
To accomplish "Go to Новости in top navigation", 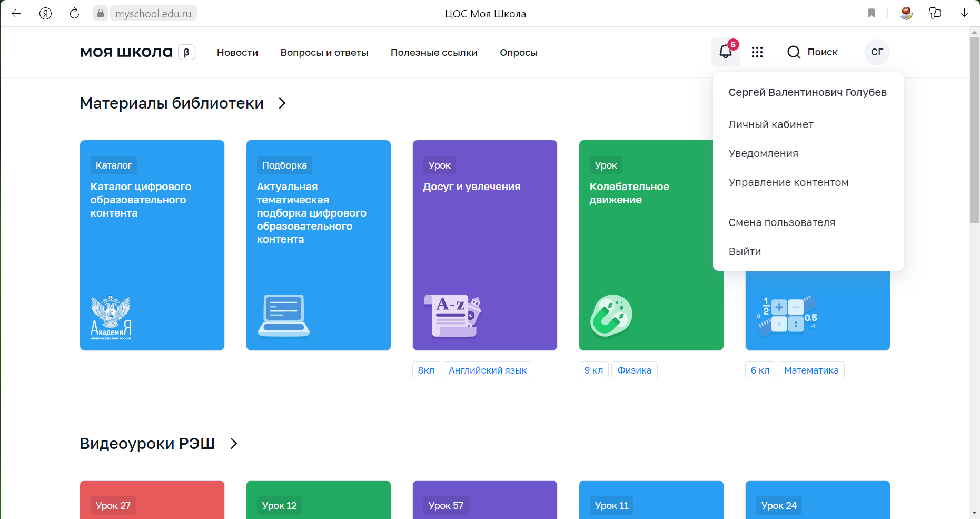I will click(237, 53).
